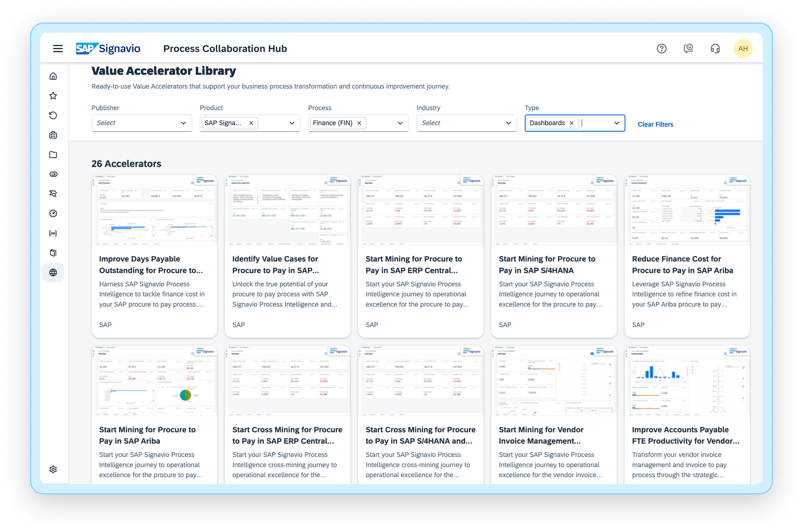Expand the Industry dropdown
Viewport: 803px width, 532px height.
click(508, 123)
